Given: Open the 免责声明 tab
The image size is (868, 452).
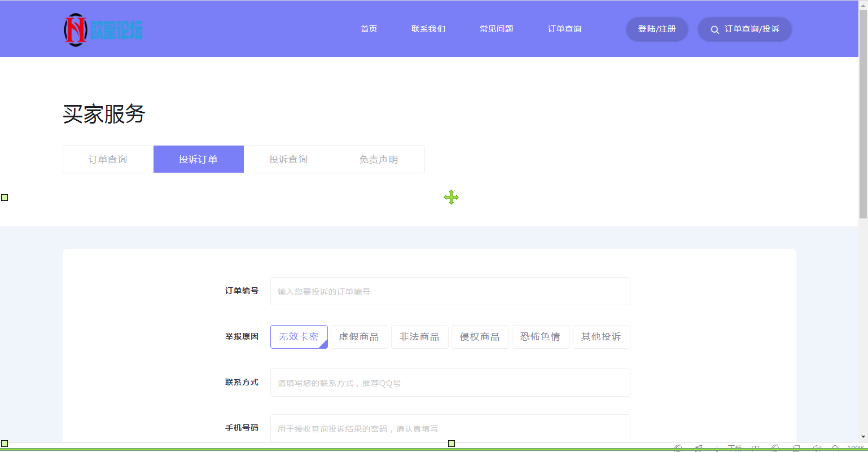Looking at the screenshot, I should (x=379, y=159).
